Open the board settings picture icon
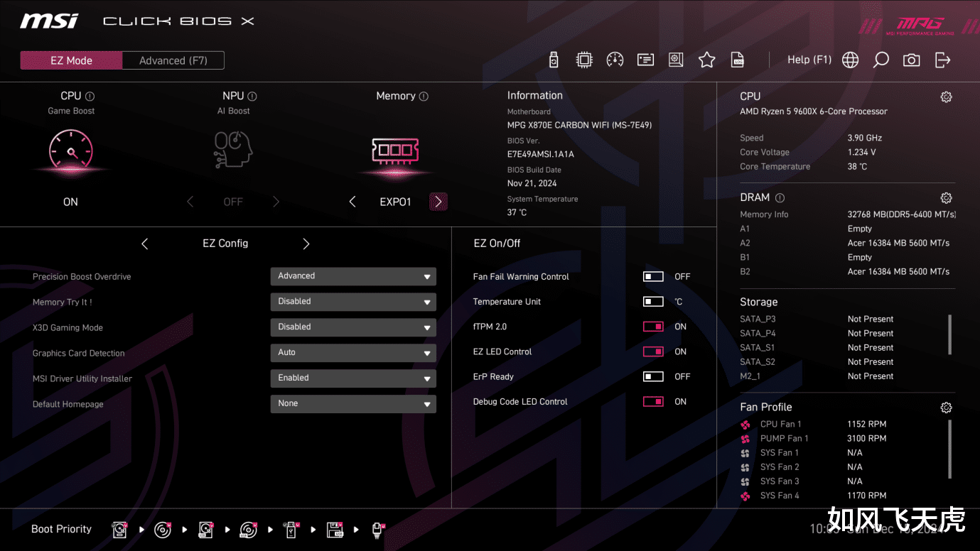The width and height of the screenshot is (980, 551). coord(676,60)
